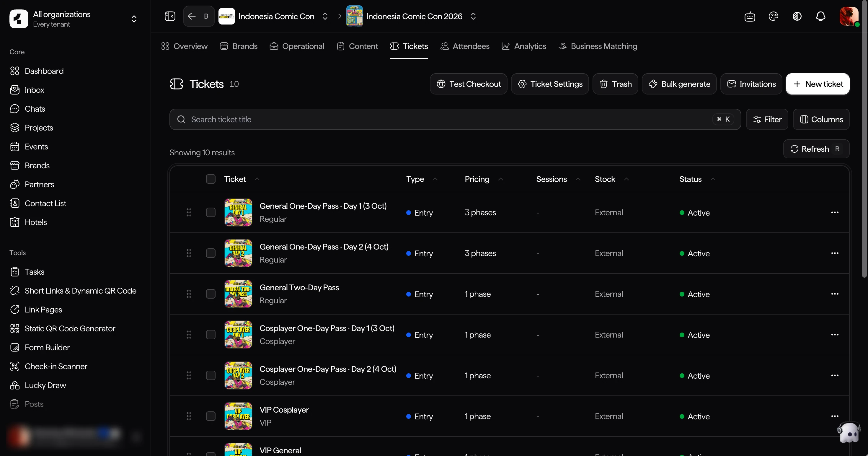Open the row menu for VIP Cosplayer

coord(835,416)
